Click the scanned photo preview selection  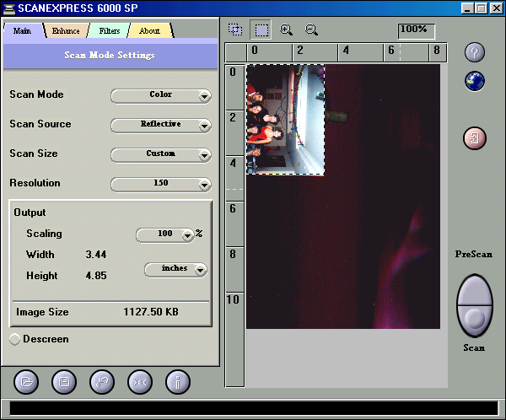coord(285,120)
